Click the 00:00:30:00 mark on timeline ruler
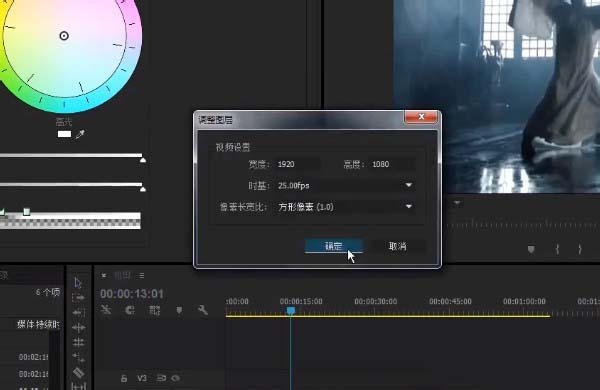 point(375,302)
